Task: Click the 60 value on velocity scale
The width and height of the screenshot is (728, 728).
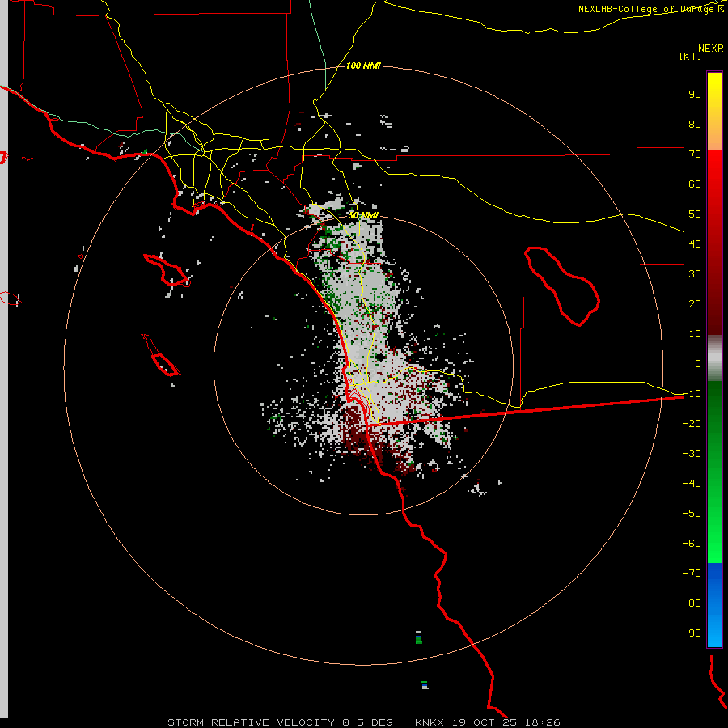Action: 695,184
